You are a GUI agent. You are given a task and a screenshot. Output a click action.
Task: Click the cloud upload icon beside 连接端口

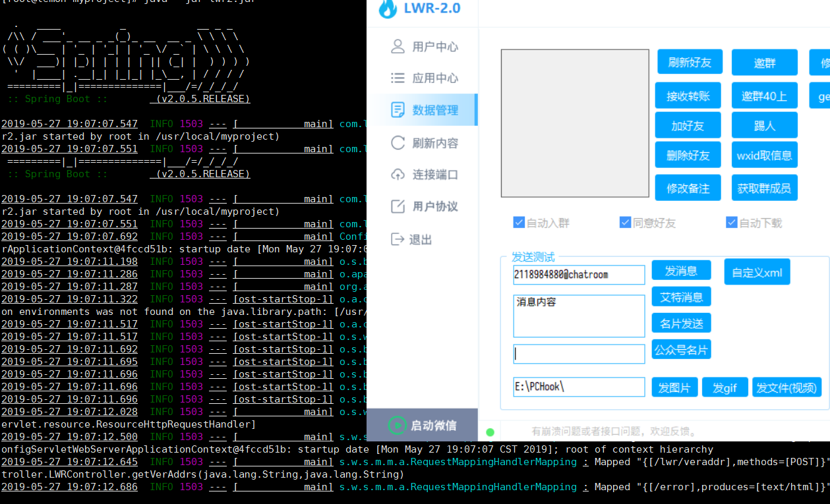pyautogui.click(x=398, y=175)
